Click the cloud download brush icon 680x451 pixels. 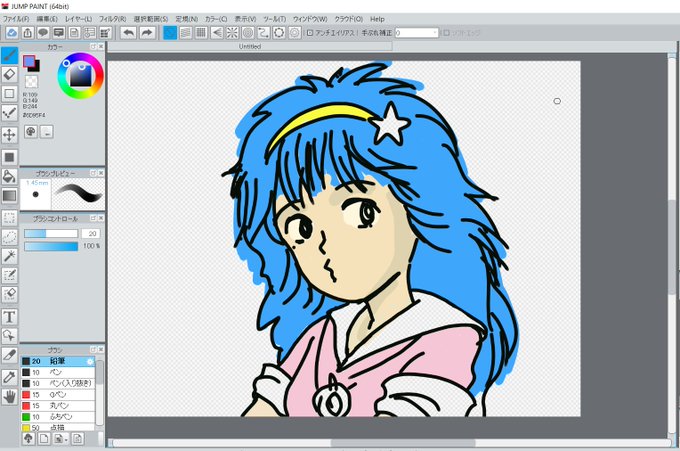pyautogui.click(x=29, y=438)
